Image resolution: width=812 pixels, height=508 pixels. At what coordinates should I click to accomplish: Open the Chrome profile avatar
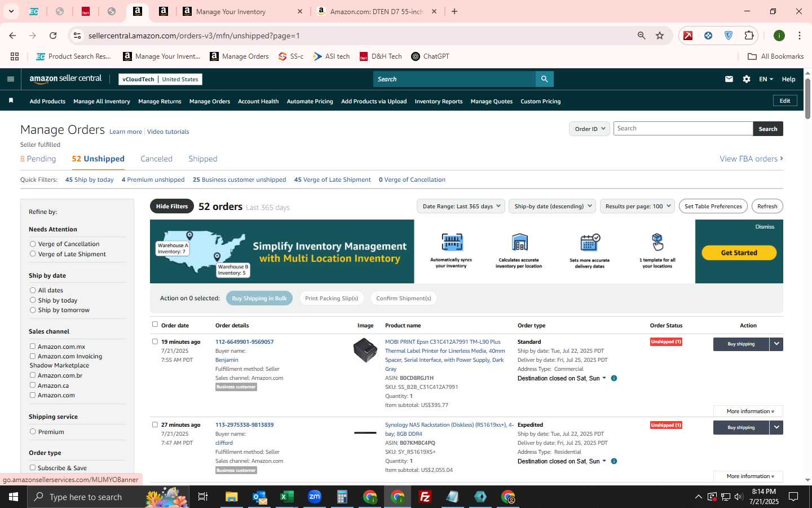pyautogui.click(x=779, y=36)
